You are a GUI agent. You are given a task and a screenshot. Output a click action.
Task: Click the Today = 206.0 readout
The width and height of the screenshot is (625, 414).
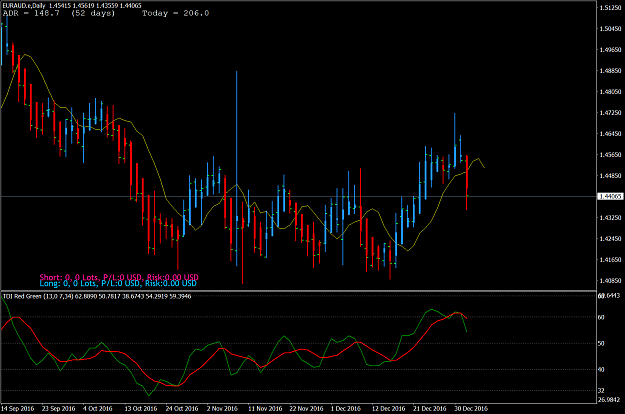(x=175, y=13)
